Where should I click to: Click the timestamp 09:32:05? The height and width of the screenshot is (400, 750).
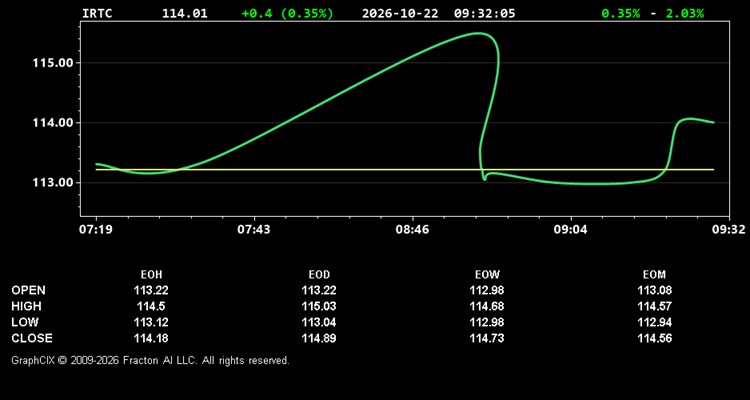point(485,13)
